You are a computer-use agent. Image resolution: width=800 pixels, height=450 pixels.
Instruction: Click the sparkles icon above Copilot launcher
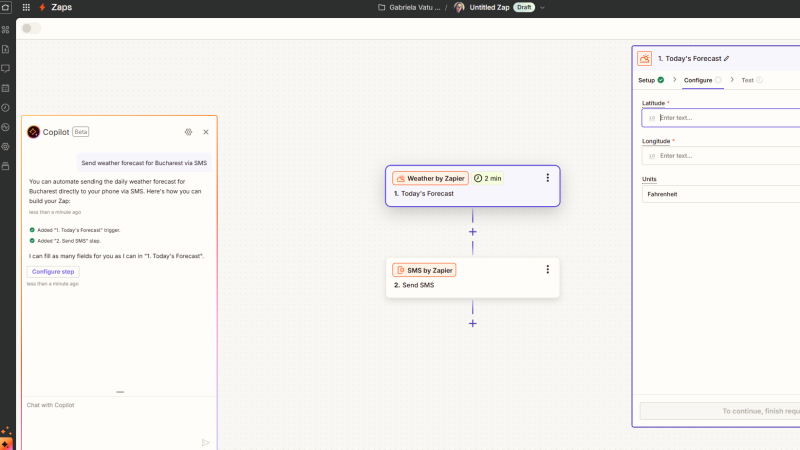click(x=6, y=431)
